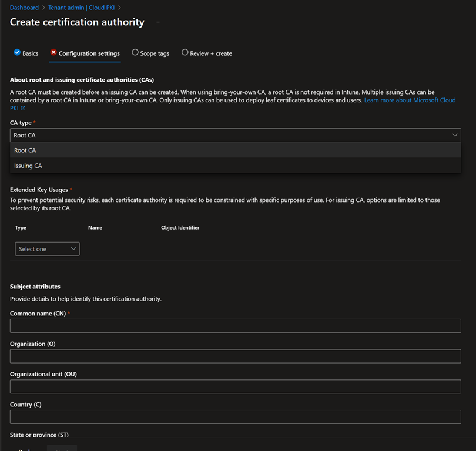This screenshot has height=451, width=476.
Task: Click the CA type dropdown chevron arrow
Action: [x=455, y=135]
